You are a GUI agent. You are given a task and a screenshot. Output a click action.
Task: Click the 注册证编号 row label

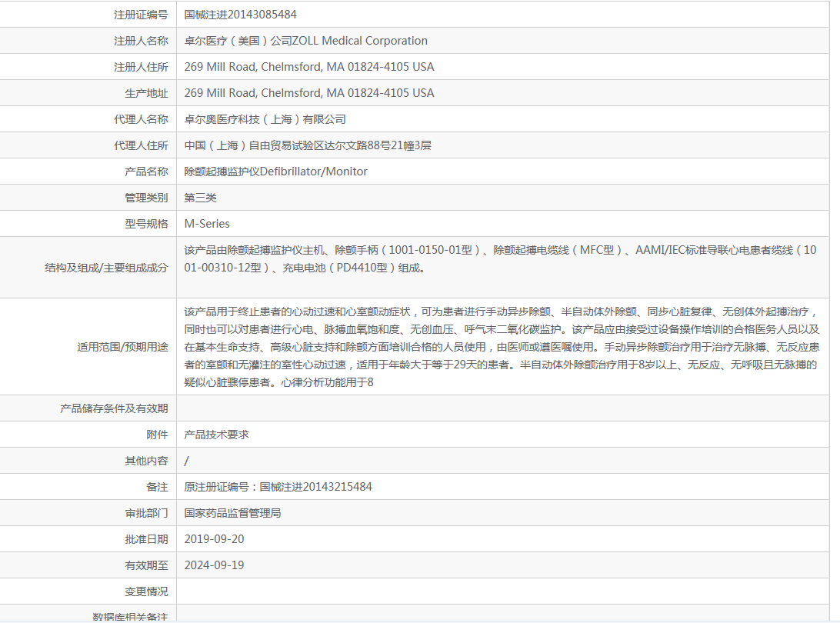pyautogui.click(x=141, y=15)
